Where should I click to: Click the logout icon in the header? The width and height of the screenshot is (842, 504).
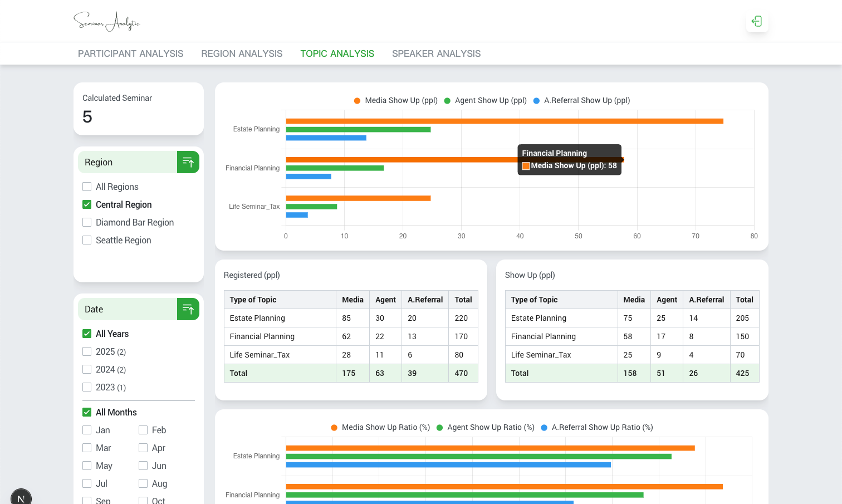coord(757,21)
